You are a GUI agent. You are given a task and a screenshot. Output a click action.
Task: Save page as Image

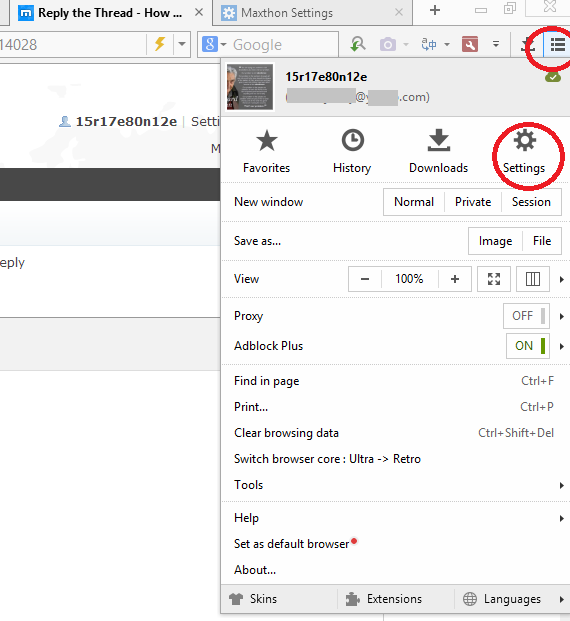pyautogui.click(x=495, y=241)
